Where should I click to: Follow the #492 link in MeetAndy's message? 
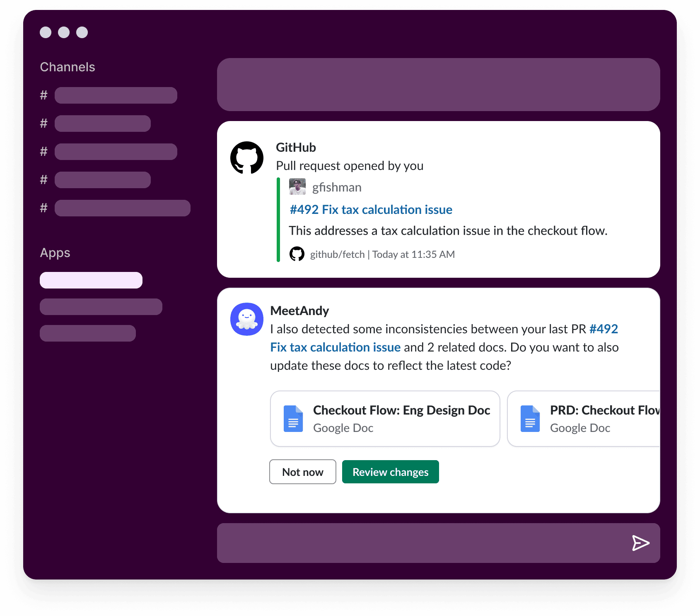[x=444, y=338]
